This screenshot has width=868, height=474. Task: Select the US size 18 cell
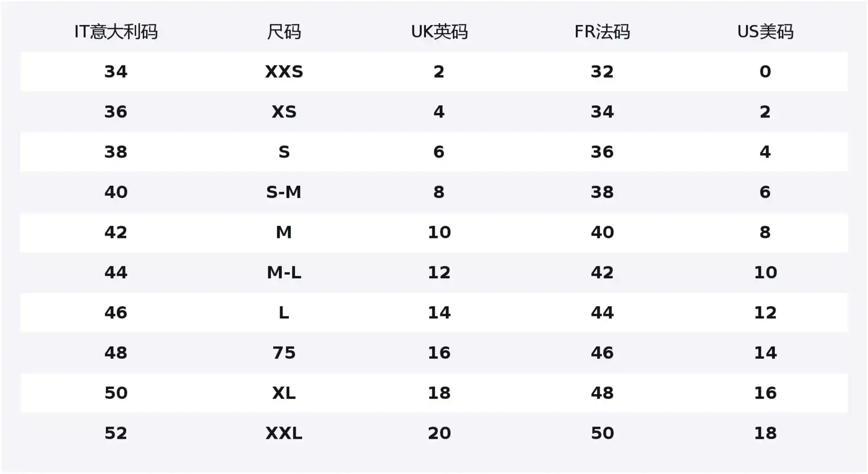765,433
